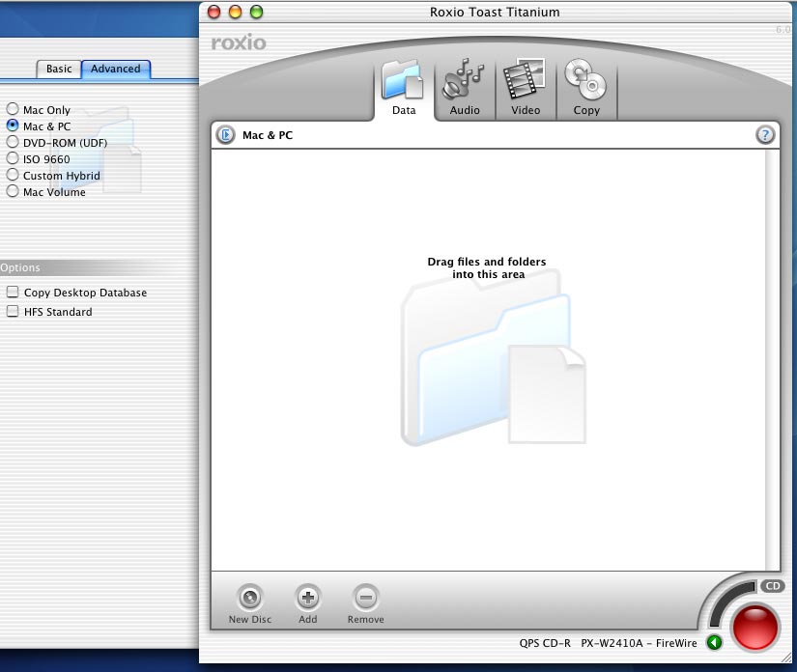The image size is (797, 672).
Task: Click the file content vertical scrollbar
Action: coord(772,359)
